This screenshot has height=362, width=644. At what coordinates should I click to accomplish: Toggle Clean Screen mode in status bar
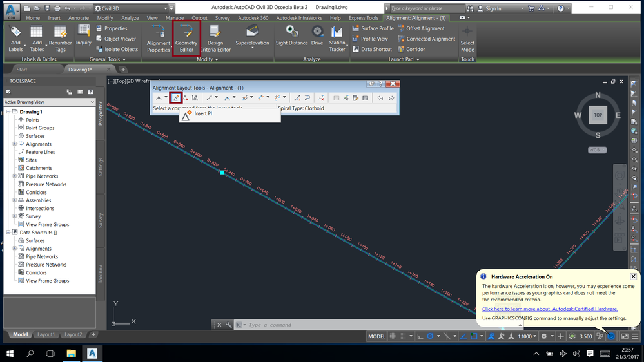click(624, 336)
